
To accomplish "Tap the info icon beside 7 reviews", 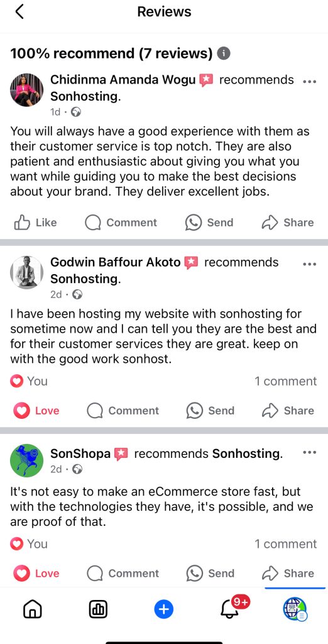I will 223,53.
